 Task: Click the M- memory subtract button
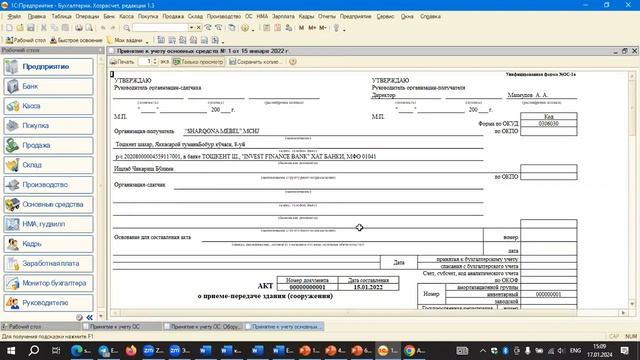[x=322, y=28]
